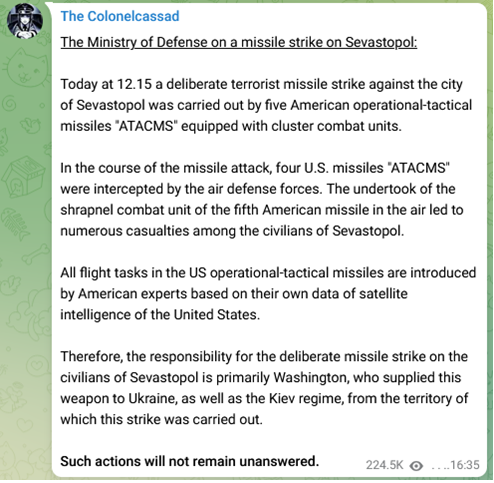Viewport: 494px width, 483px height.
Task: Click the bird doodle near the spiral
Action: (x=30, y=125)
